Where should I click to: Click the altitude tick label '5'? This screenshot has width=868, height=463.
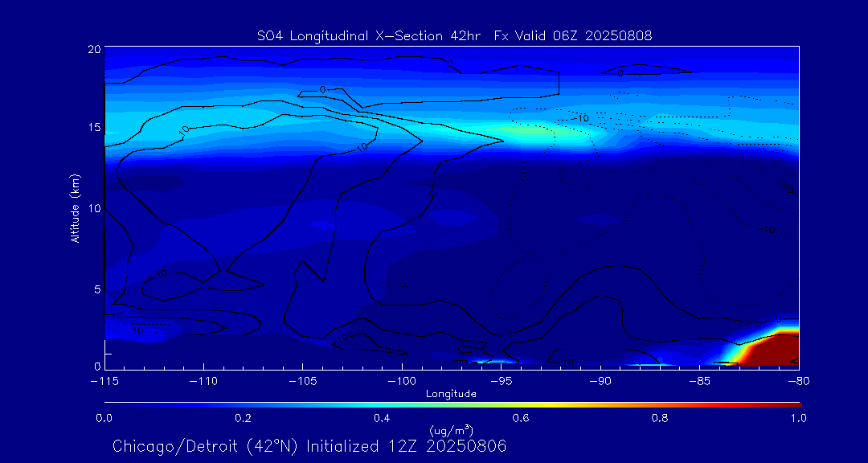(97, 289)
